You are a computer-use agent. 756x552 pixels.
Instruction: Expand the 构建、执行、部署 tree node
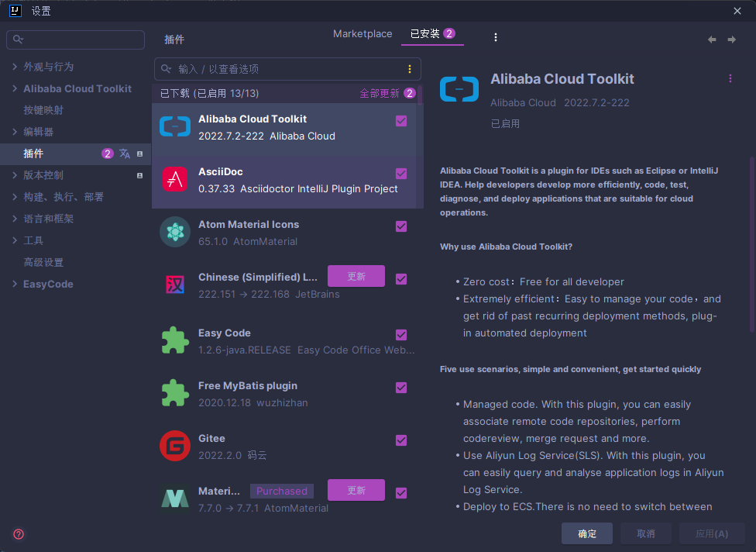[x=15, y=197]
